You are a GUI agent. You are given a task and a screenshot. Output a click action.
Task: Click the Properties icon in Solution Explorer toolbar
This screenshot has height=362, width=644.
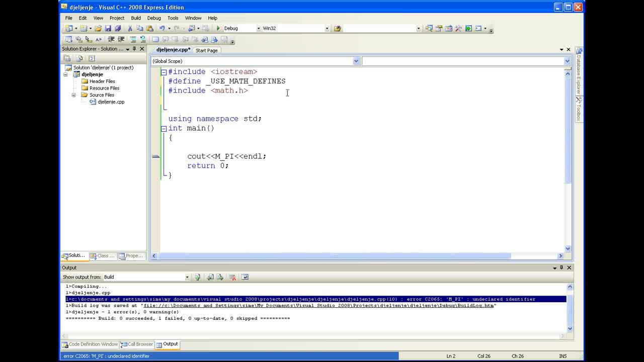click(67, 58)
